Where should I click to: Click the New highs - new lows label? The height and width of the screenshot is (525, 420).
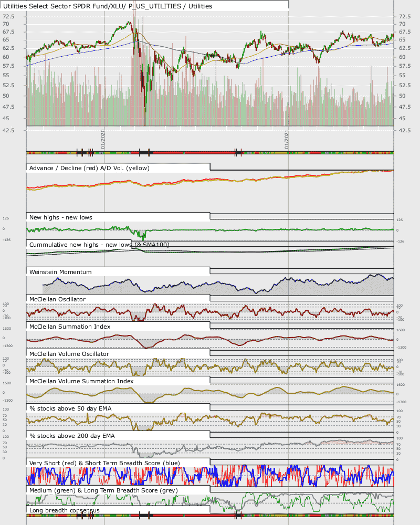(60, 217)
